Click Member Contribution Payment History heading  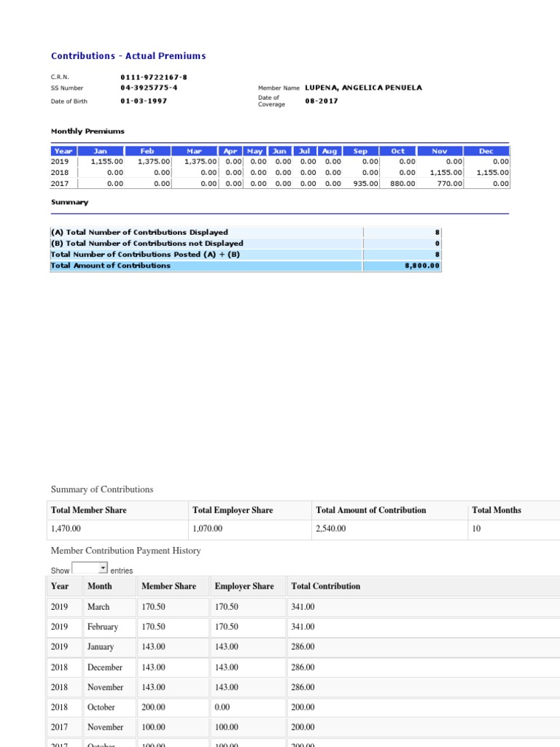125,551
